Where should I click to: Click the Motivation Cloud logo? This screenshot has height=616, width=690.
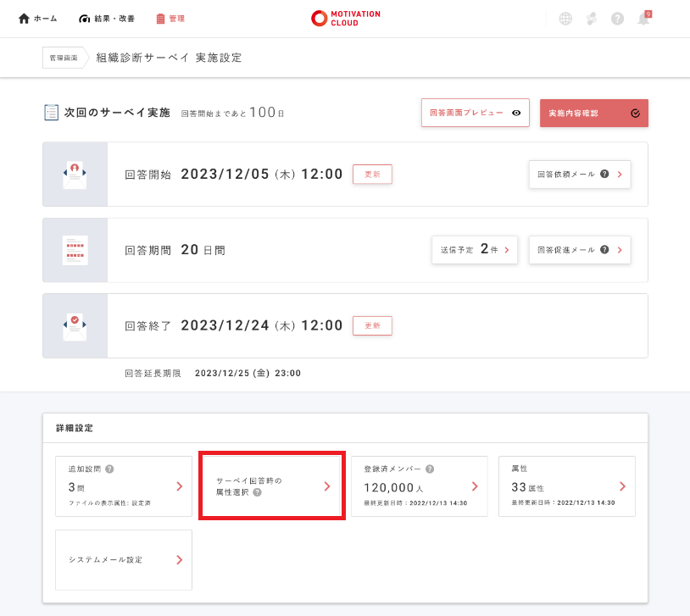[345, 19]
